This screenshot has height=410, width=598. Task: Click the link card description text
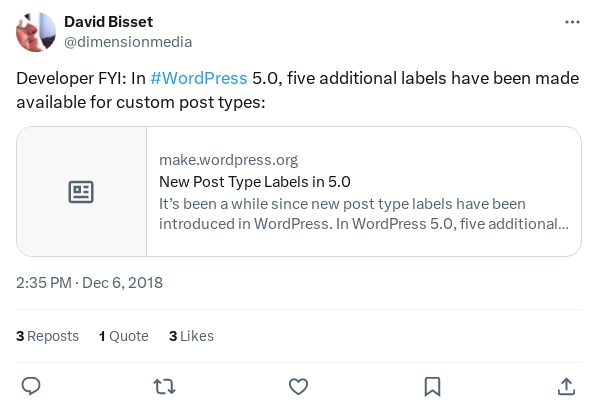[x=364, y=214]
